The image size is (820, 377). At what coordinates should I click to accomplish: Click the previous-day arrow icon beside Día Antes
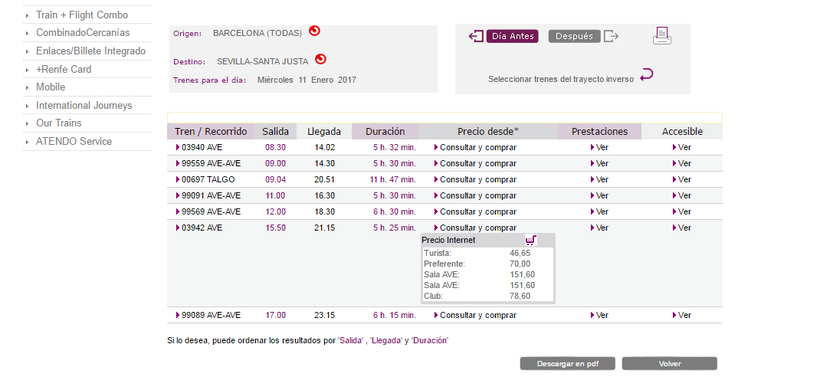pos(476,36)
